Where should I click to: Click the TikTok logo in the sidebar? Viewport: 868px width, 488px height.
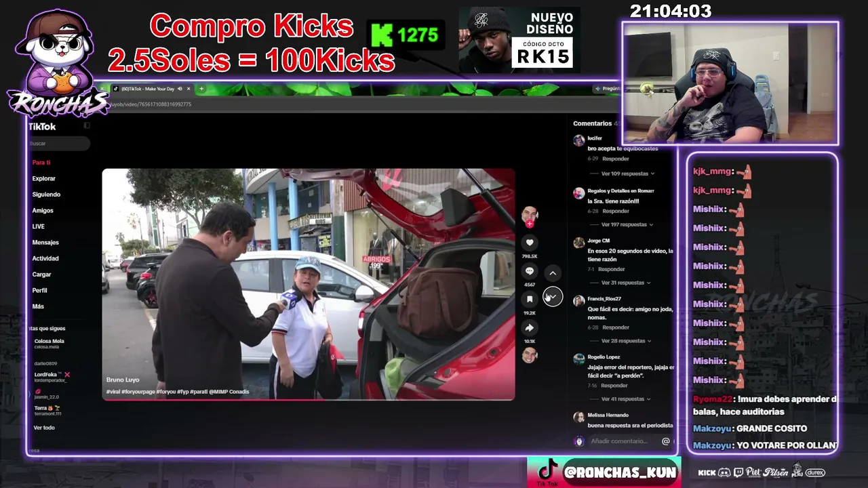[x=42, y=127]
